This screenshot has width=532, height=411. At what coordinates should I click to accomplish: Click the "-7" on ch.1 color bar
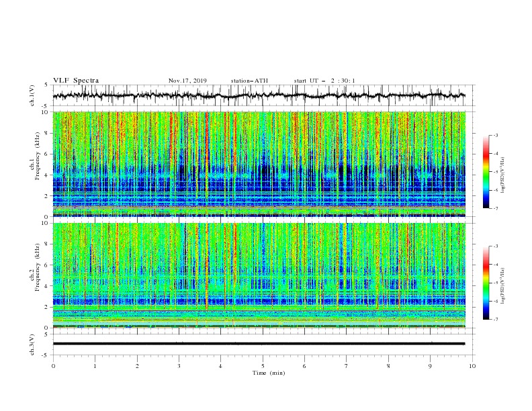495,208
